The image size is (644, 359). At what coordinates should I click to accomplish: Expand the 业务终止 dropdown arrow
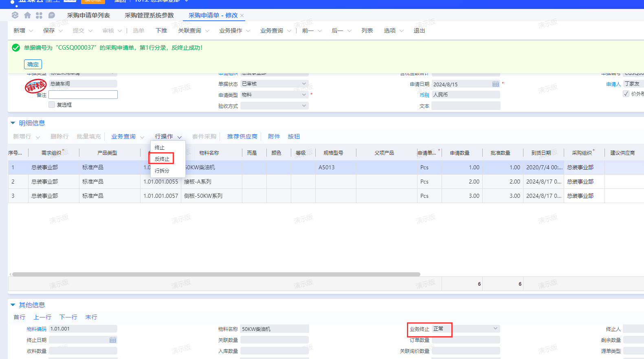point(495,328)
